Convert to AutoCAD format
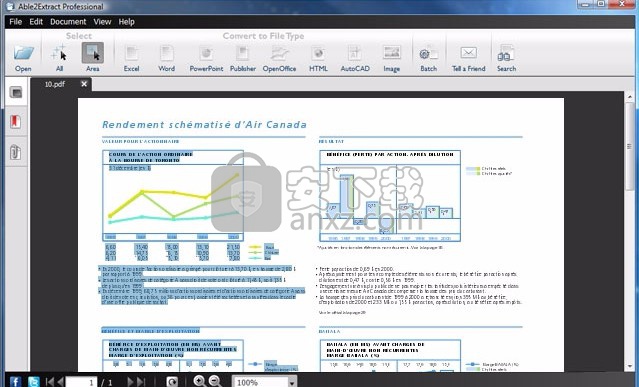Screen dimensions: 639x387 point(355,57)
